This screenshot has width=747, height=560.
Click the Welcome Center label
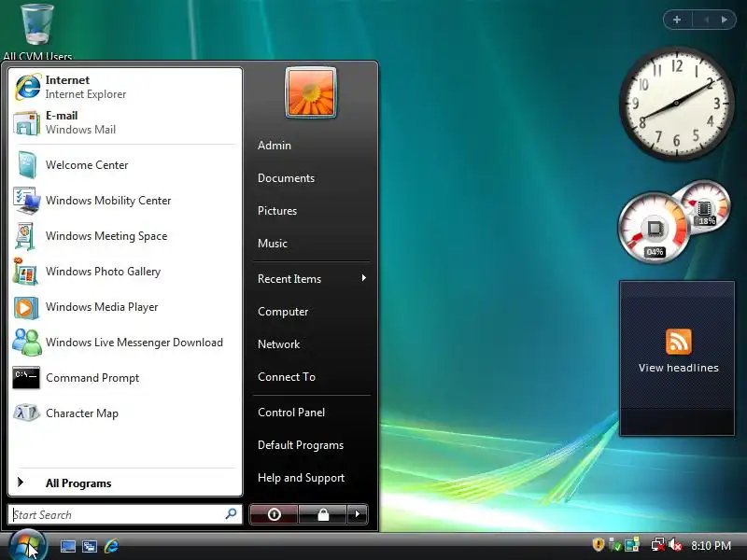(87, 165)
